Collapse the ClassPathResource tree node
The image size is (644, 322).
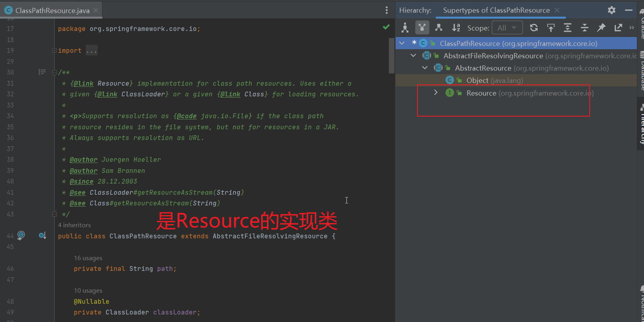click(402, 43)
